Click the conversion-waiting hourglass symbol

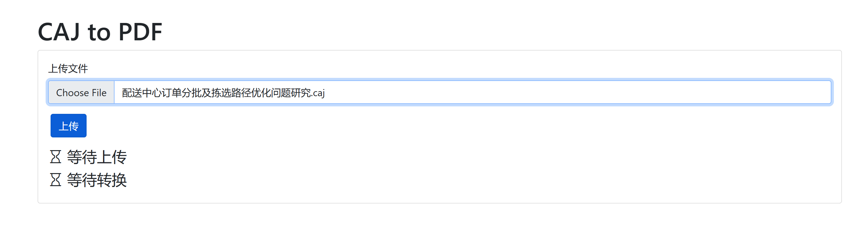56,181
